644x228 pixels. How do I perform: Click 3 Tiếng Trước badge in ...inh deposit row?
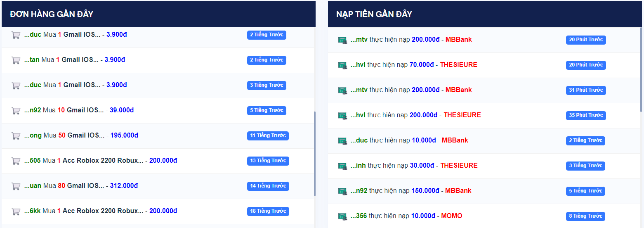(585, 166)
